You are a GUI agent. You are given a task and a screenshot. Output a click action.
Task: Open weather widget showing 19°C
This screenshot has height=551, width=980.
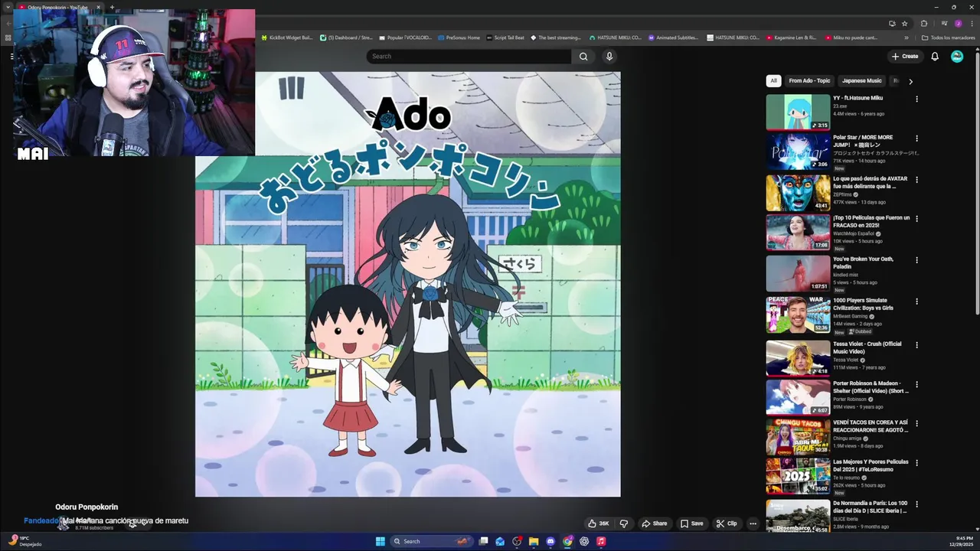[24, 541]
